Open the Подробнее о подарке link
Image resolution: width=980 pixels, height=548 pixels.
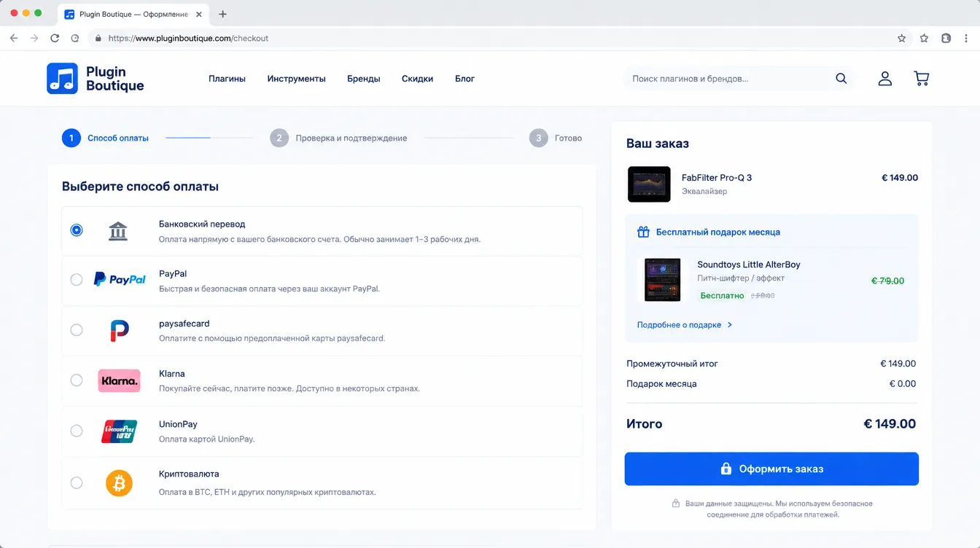click(679, 325)
